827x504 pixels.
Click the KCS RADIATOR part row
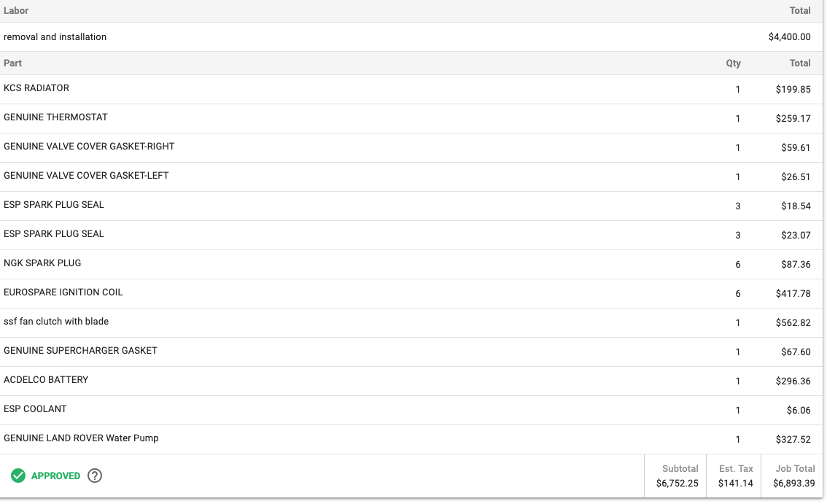click(x=36, y=88)
